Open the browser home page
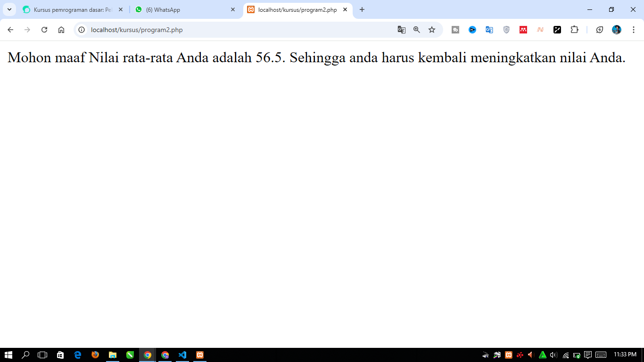The height and width of the screenshot is (362, 644). coord(61,30)
